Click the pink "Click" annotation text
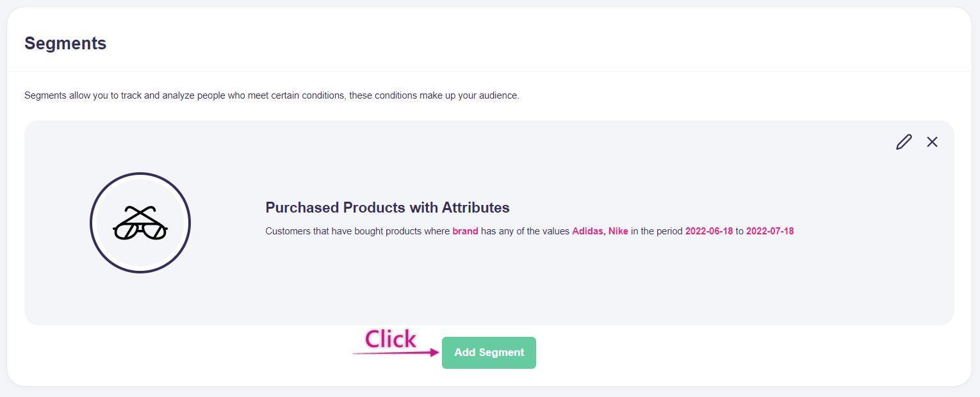This screenshot has width=980, height=397. point(390,339)
